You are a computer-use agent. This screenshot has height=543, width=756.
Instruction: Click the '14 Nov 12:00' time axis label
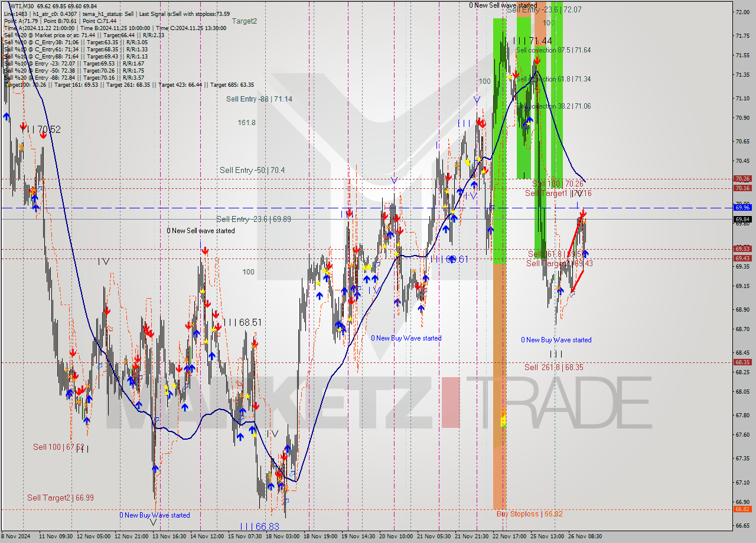[207, 537]
